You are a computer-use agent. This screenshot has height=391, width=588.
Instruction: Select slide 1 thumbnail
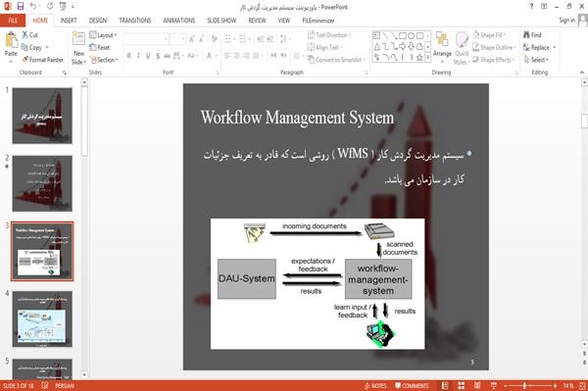point(42,116)
